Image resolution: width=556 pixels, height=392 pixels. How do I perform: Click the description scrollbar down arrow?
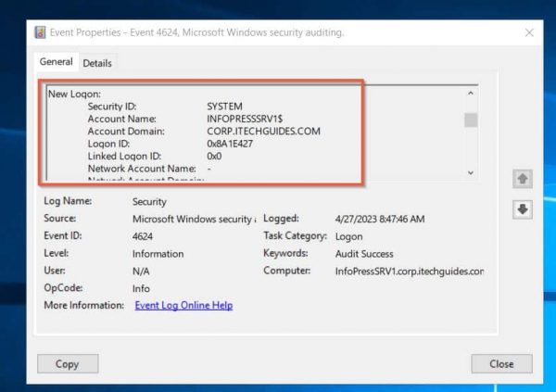tap(471, 172)
